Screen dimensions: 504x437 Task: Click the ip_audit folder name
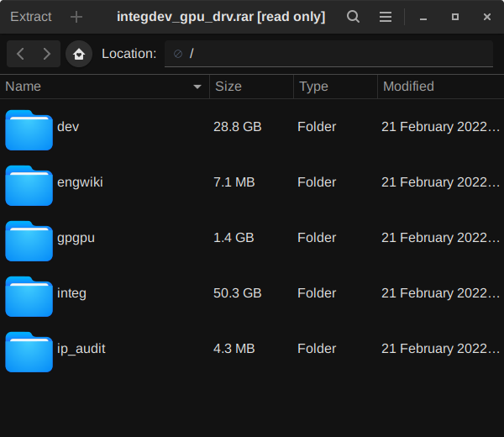coord(81,349)
